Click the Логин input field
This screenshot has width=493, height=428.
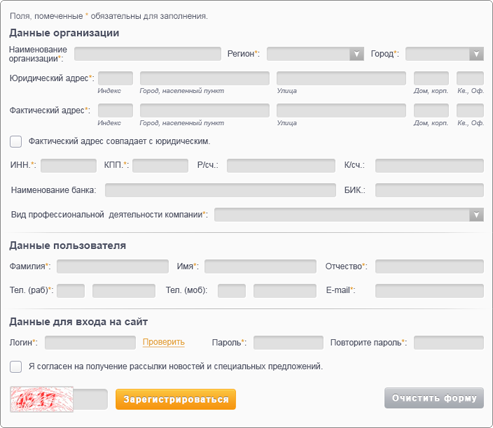90,343
